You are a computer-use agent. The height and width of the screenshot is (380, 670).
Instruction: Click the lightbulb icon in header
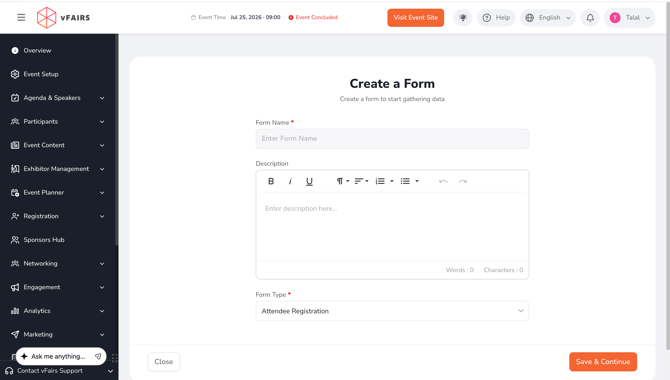(463, 18)
